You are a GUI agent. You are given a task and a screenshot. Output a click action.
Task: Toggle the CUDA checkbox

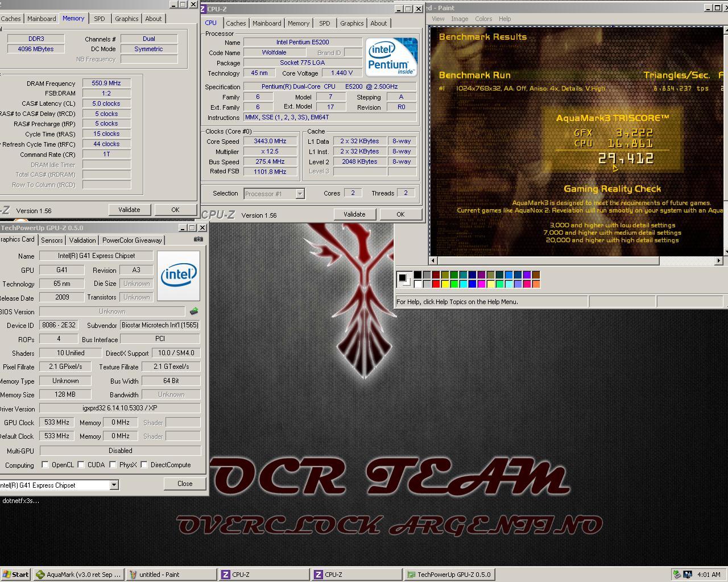(81, 465)
